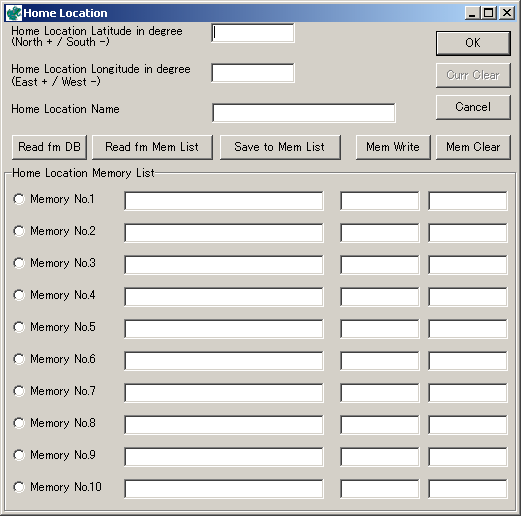Click the Home Location Name text box
This screenshot has height=516, width=521.
[x=304, y=113]
